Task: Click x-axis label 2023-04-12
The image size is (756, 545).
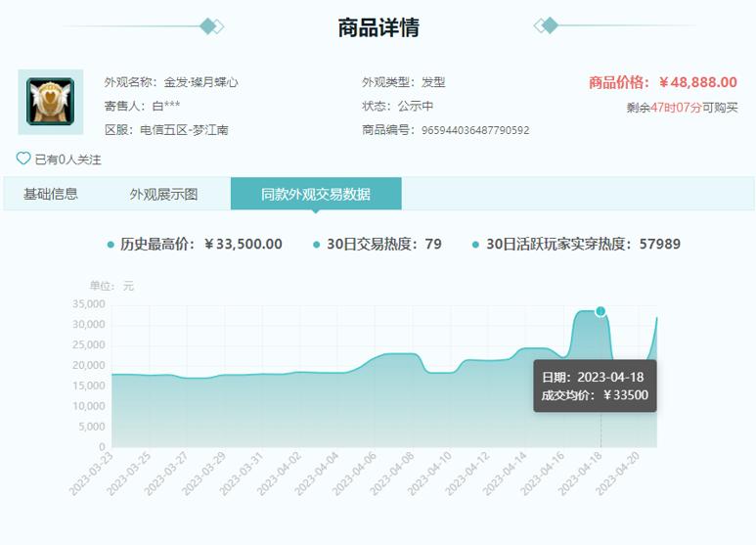Action: tap(467, 474)
